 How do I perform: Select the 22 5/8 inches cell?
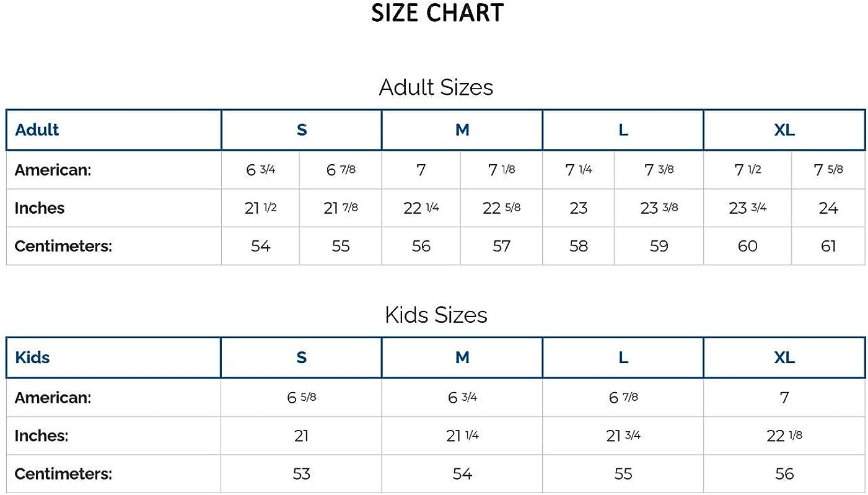point(501,208)
